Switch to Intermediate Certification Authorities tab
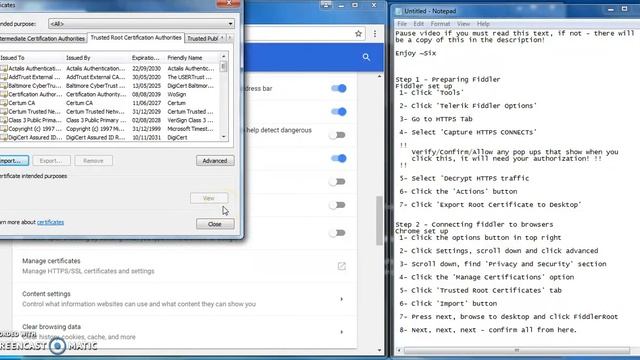Screen dimensions: 640x360 click(42, 38)
